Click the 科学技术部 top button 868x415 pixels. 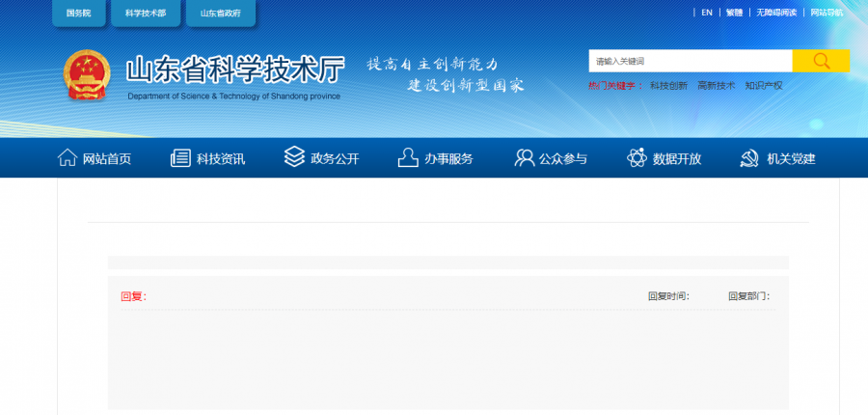coord(146,13)
